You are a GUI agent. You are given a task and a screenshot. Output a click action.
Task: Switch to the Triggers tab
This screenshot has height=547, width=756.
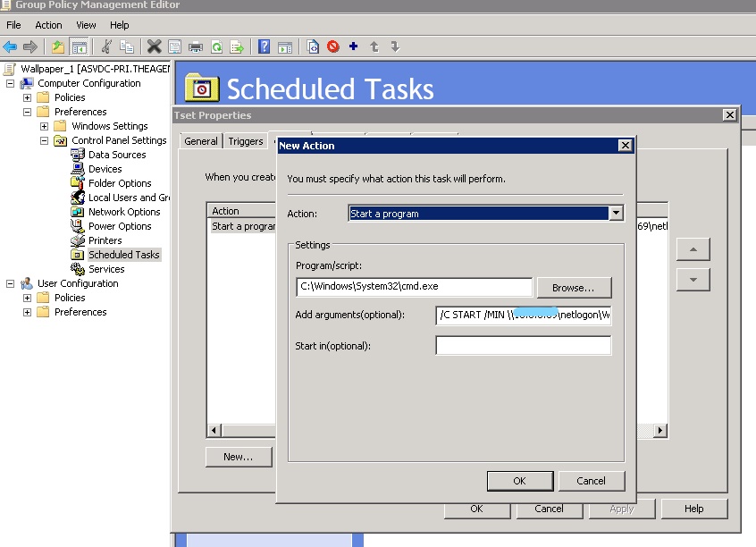point(245,140)
